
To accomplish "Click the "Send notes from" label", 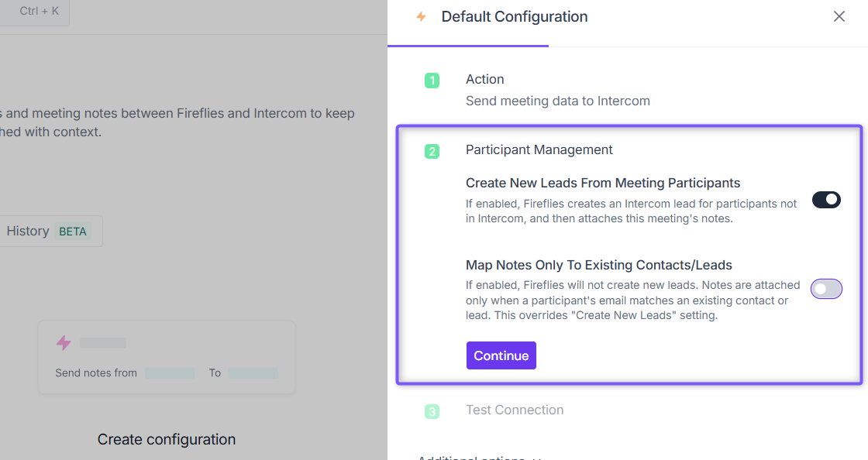I will 96,373.
